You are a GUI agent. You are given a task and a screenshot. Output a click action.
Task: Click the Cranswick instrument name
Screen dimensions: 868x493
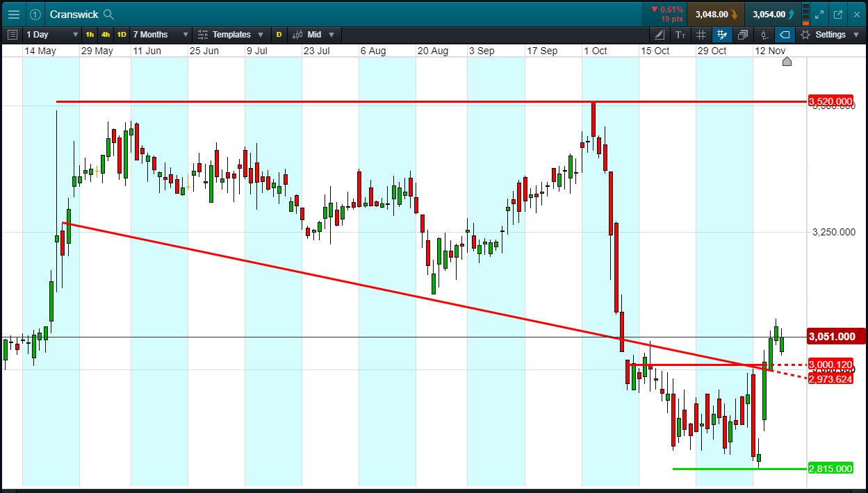(x=74, y=14)
